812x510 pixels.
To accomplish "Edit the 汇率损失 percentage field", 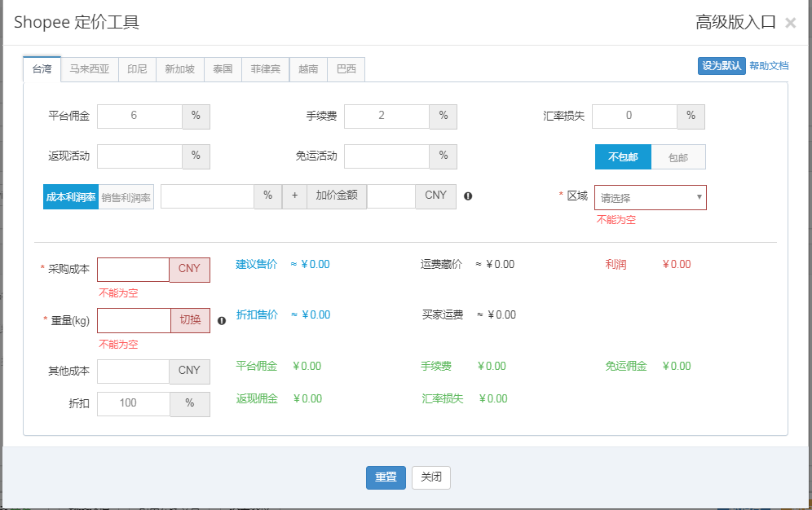I will (x=634, y=116).
